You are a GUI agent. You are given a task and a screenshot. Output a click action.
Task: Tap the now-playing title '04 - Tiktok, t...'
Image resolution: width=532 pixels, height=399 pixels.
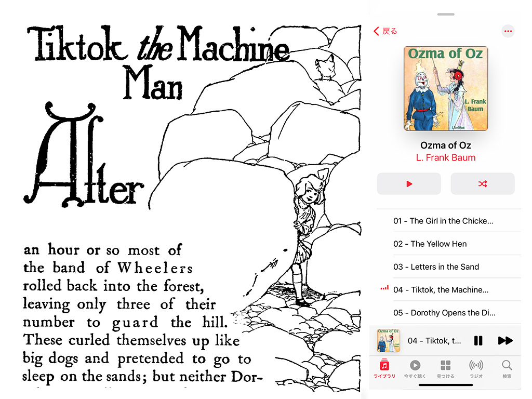click(434, 341)
